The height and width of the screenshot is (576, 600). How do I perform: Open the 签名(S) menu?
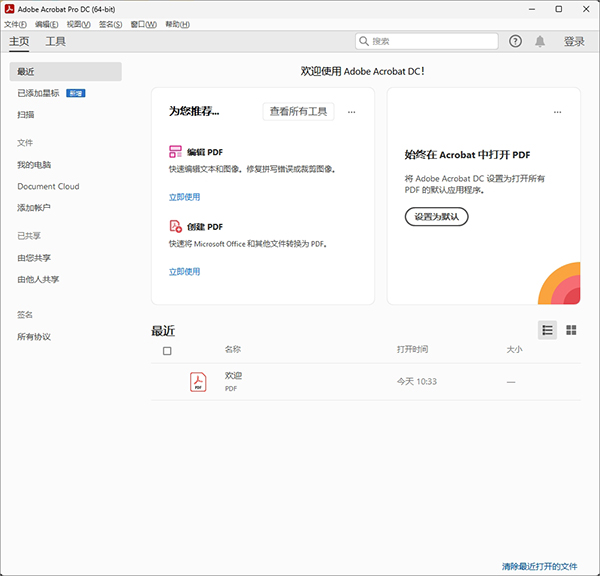click(110, 24)
